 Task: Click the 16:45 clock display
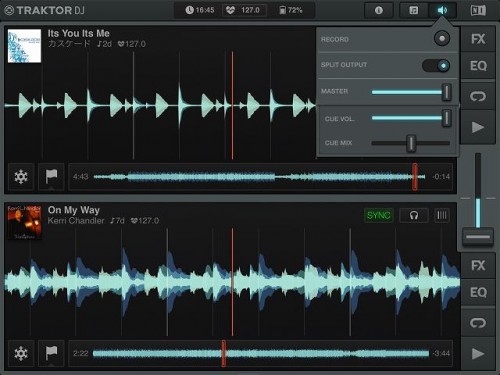[200, 10]
